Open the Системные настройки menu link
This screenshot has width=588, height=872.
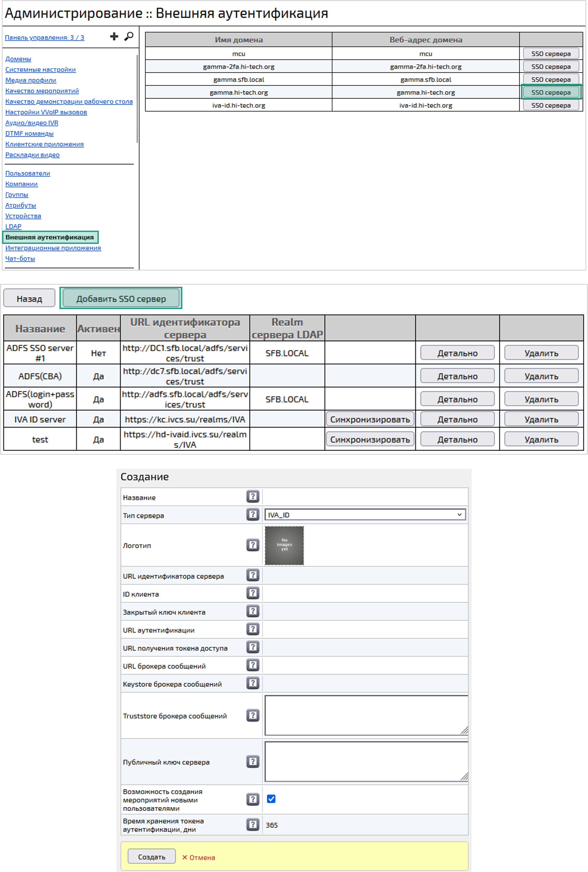(41, 69)
